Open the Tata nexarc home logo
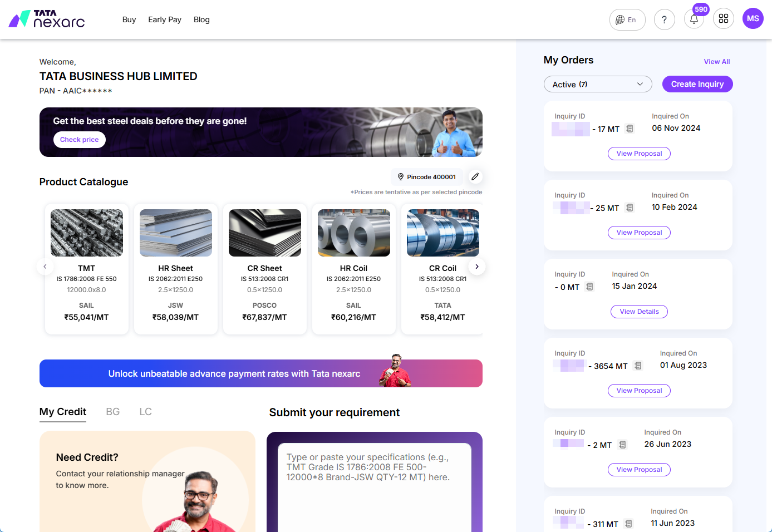Viewport: 772px width, 532px height. click(47, 19)
